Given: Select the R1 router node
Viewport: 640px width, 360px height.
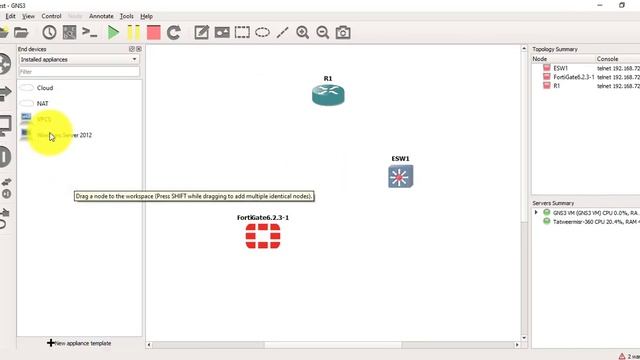Looking at the screenshot, I should (x=328, y=95).
